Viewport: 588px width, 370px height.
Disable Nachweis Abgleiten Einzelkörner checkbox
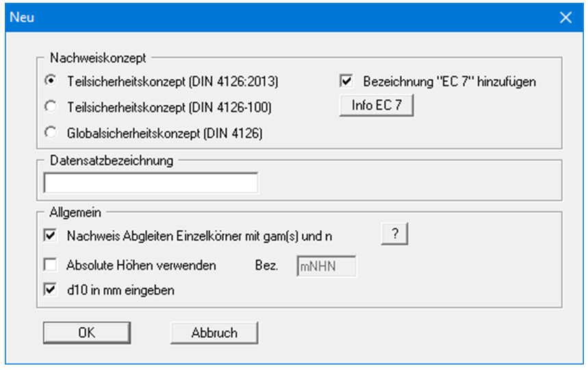pos(50,236)
